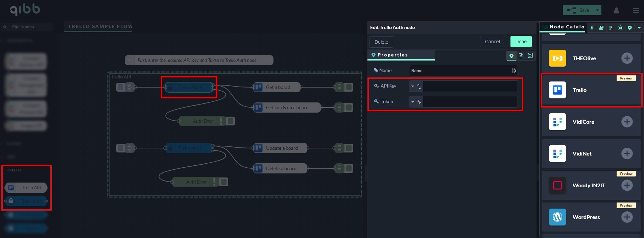Viewport: 644px width, 238px height.
Task: Open the Node Catalog sidebar tab
Action: [563, 27]
